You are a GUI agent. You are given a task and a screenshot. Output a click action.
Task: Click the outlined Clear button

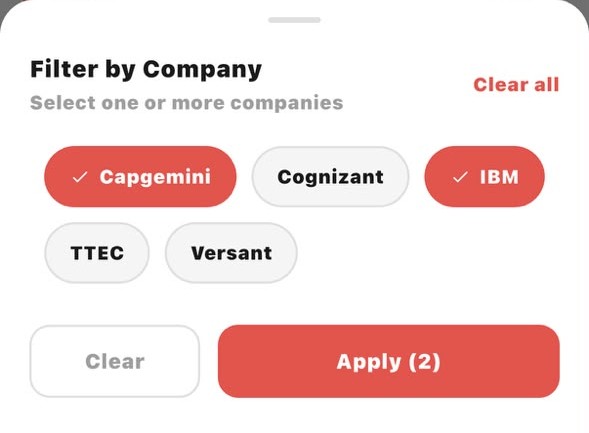[x=115, y=361]
